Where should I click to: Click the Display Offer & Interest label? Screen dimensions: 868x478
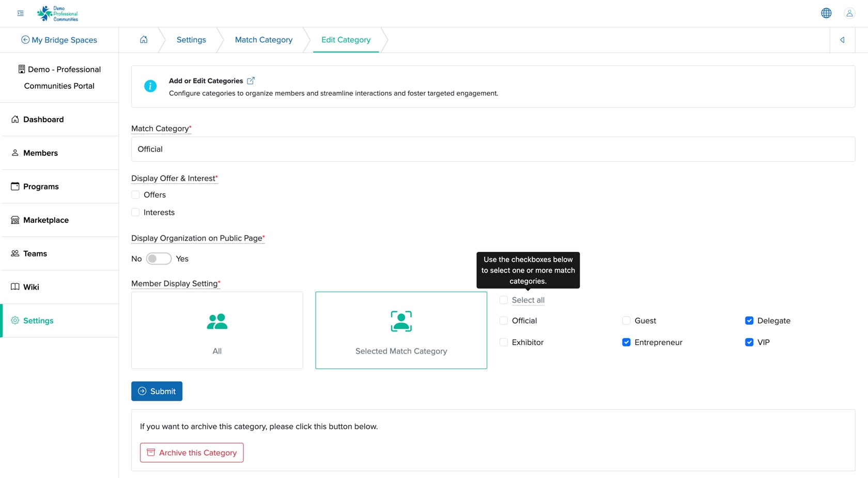[174, 178]
